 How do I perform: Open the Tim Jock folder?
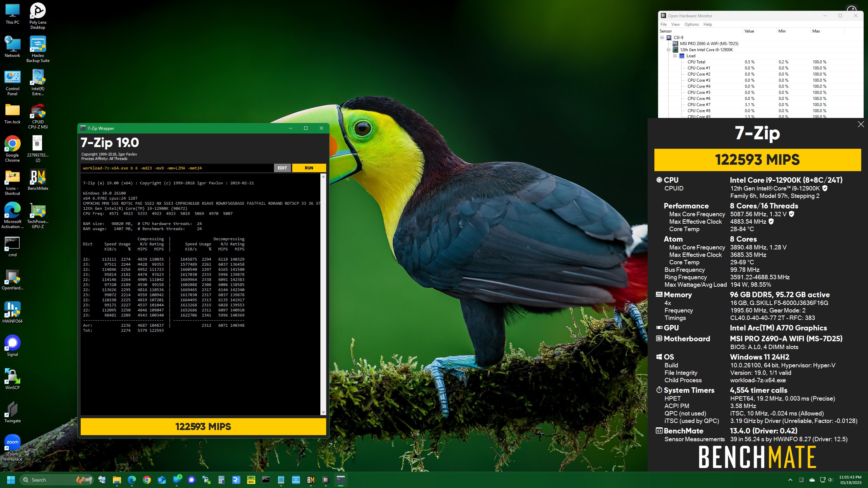coord(13,114)
